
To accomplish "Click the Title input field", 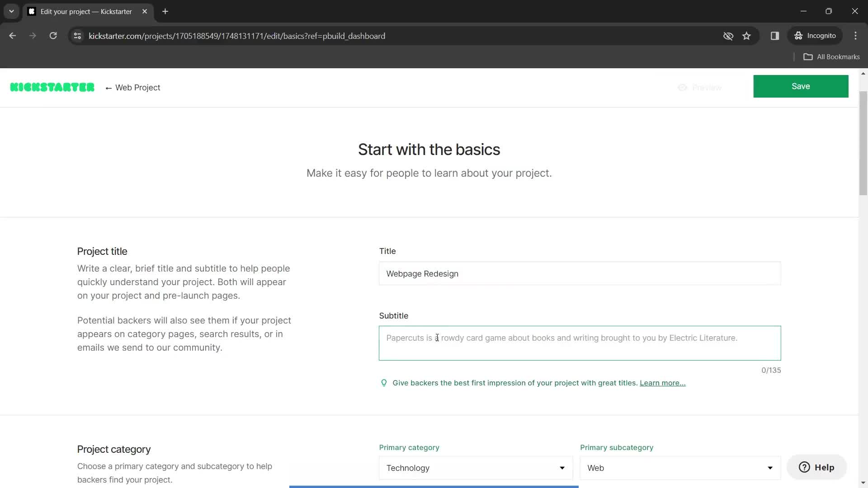I will pyautogui.click(x=580, y=273).
